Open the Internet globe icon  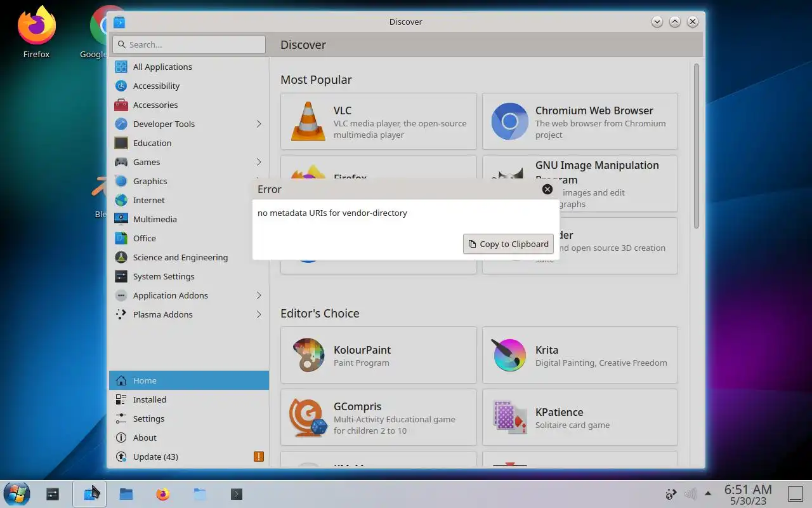pyautogui.click(x=121, y=200)
